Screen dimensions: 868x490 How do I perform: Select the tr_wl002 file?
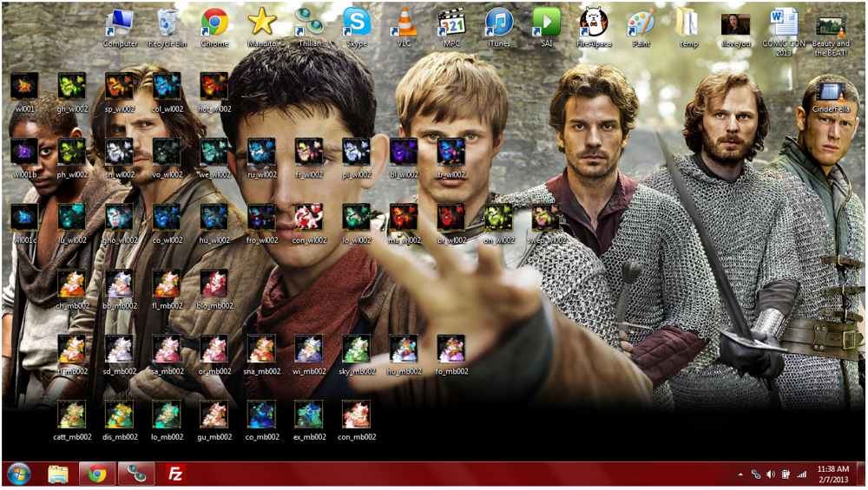pos(451,159)
